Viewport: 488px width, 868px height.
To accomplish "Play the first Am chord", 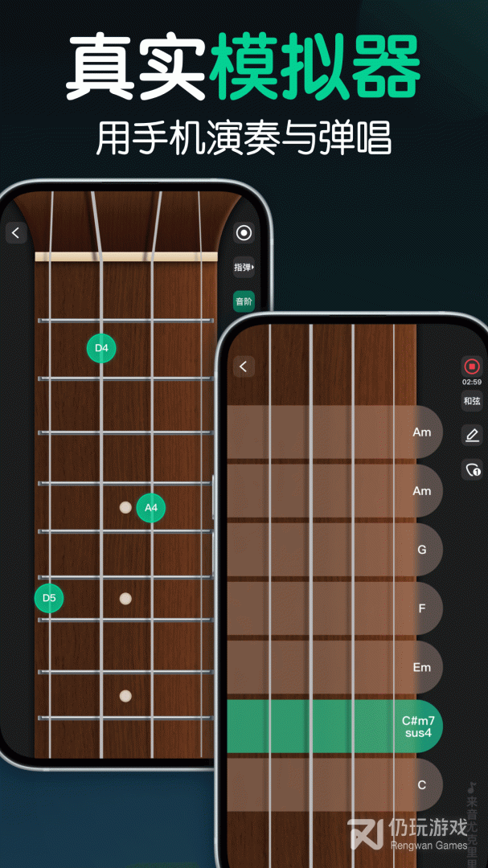I will pyautogui.click(x=334, y=432).
